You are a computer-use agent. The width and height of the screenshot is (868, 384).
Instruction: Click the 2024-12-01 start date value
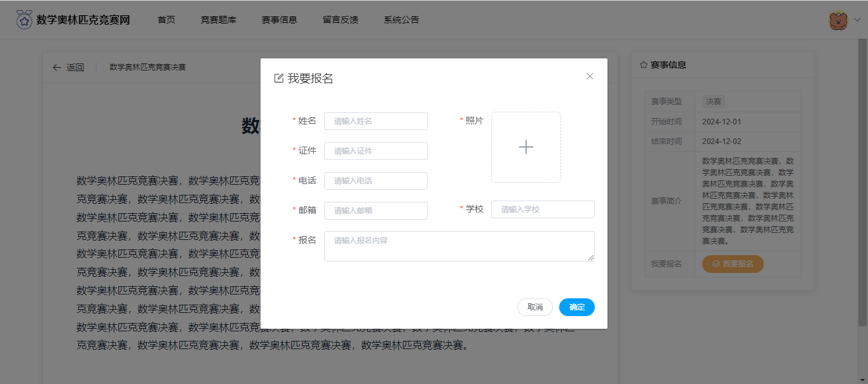[x=722, y=121]
